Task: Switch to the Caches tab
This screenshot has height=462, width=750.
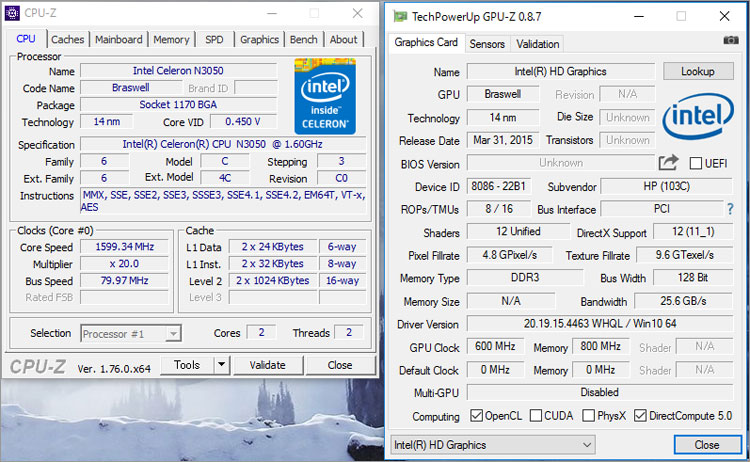Action: click(x=67, y=40)
